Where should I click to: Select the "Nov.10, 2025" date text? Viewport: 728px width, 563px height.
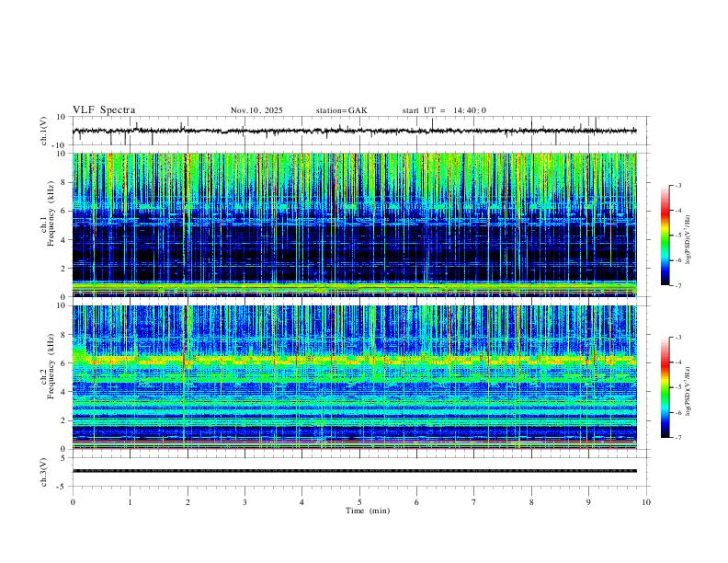point(256,110)
